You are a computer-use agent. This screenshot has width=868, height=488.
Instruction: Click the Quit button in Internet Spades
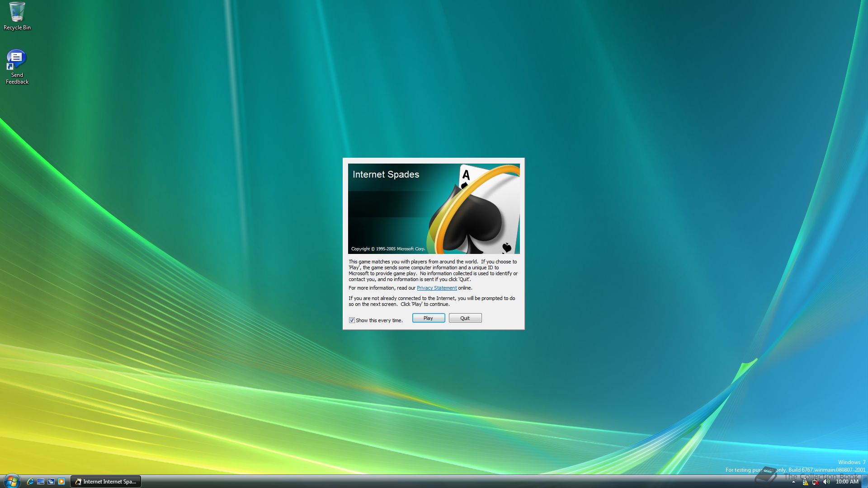coord(465,318)
